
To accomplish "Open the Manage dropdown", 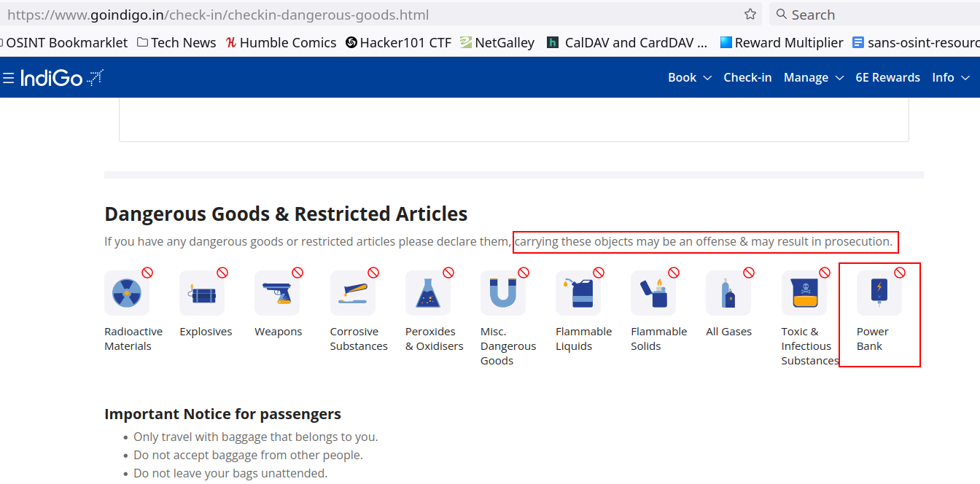I will pyautogui.click(x=812, y=77).
